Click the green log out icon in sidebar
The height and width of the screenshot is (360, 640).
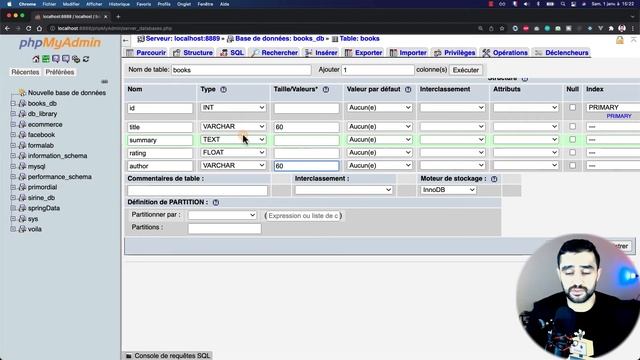click(x=46, y=59)
